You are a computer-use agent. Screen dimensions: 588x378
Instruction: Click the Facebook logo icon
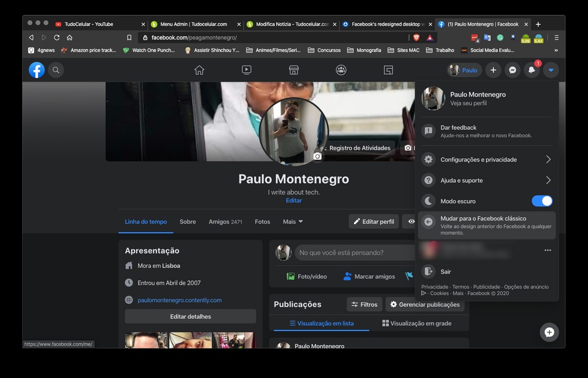tap(36, 70)
